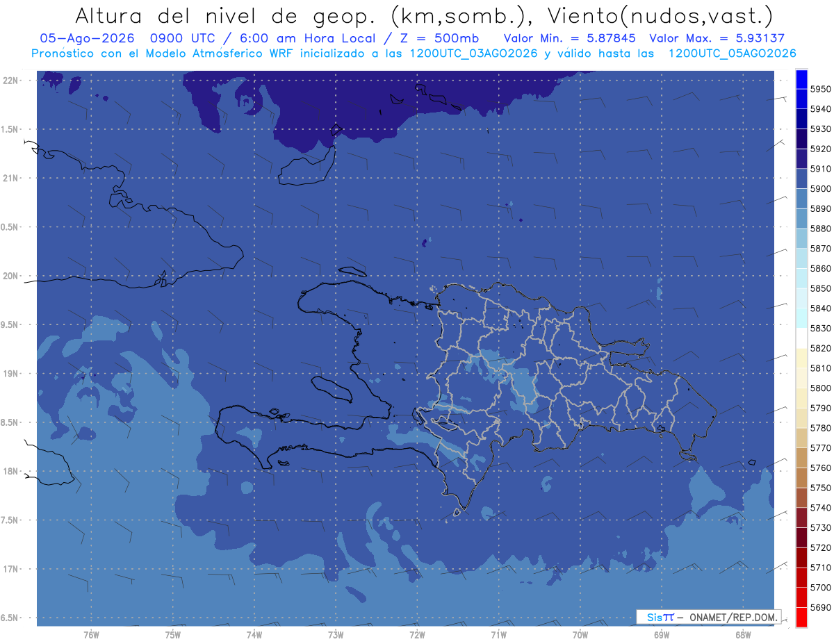The width and height of the screenshot is (834, 644).
Task: Click the 5690 legend value
Action: (x=819, y=607)
